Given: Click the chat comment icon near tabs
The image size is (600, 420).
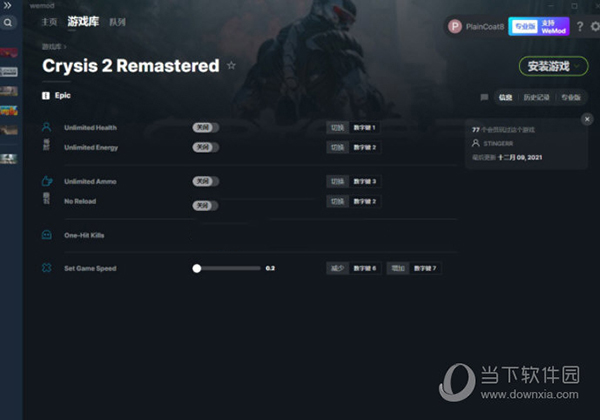Looking at the screenshot, I should (484, 97).
